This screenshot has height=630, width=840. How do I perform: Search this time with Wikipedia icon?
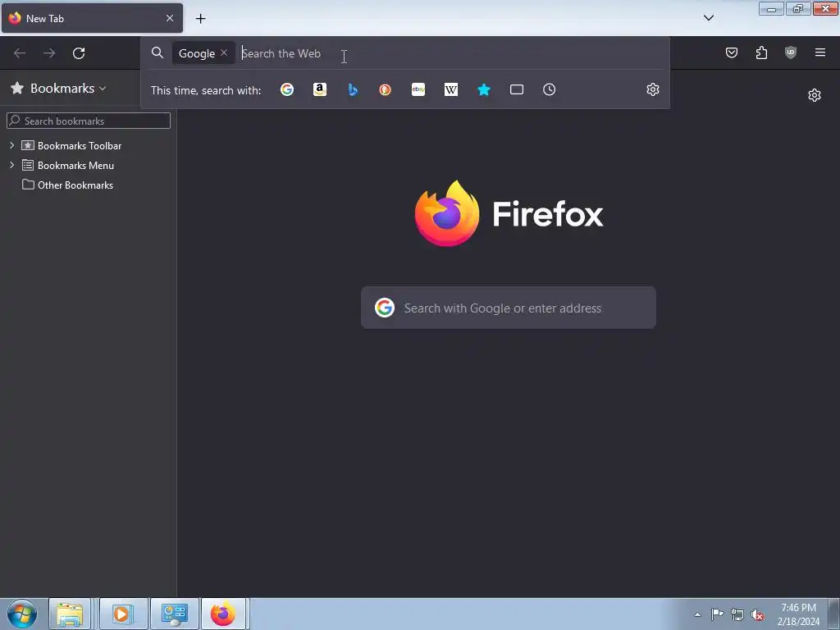[451, 89]
